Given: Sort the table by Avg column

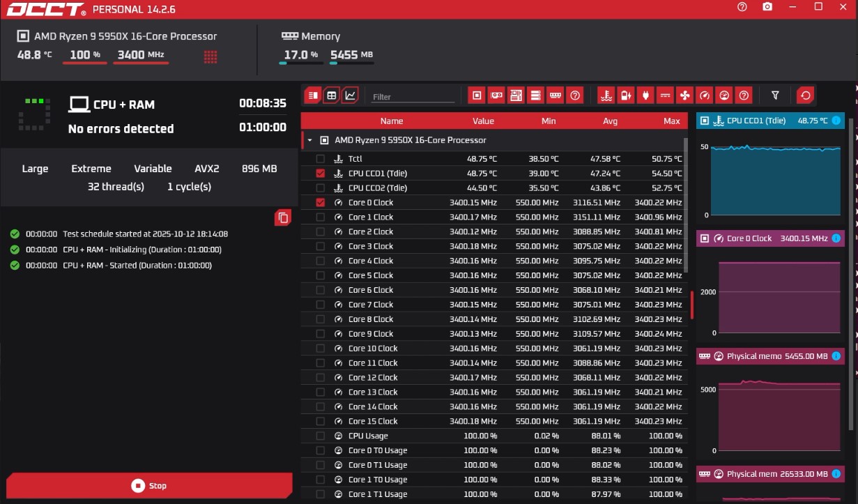Looking at the screenshot, I should point(610,121).
